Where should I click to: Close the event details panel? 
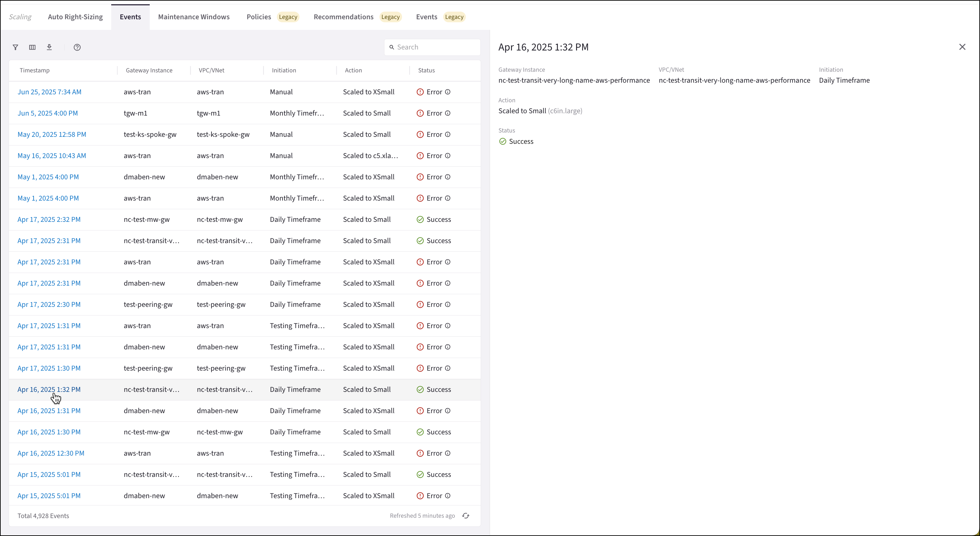(x=962, y=47)
